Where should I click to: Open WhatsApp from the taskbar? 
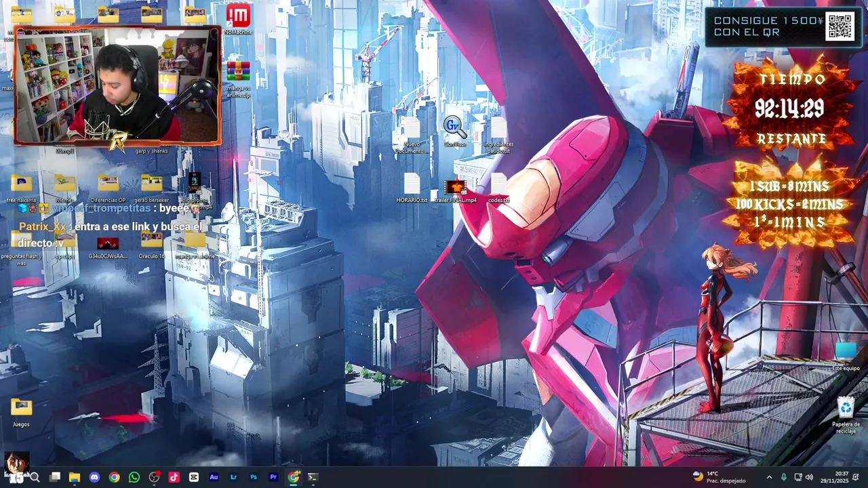134,477
